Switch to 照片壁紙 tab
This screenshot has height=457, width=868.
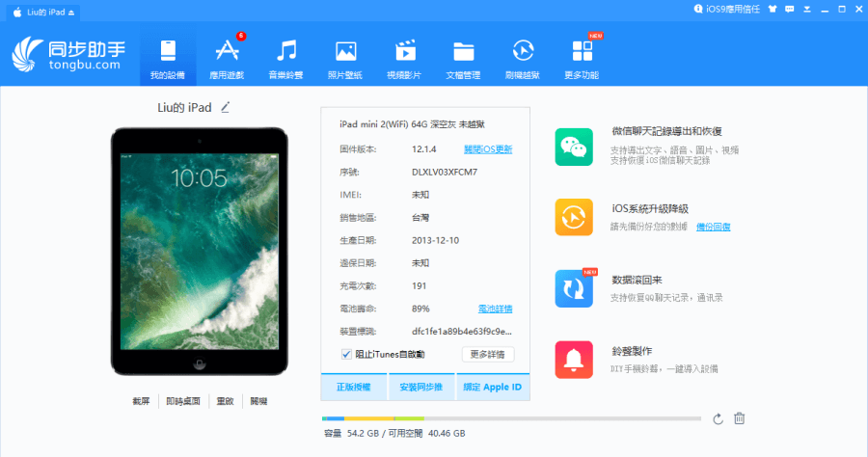pos(345,59)
